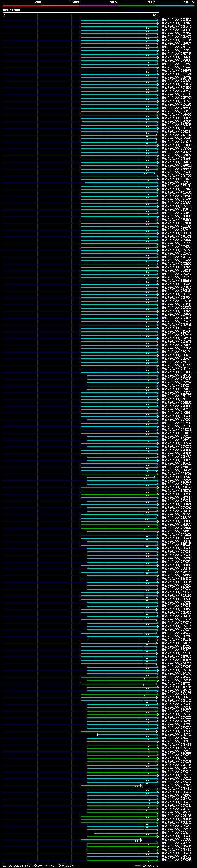This screenshot has width=197, height=868.
Task: Pick UniRef100_Q9M484 from the hit list
Action: coord(177,765)
